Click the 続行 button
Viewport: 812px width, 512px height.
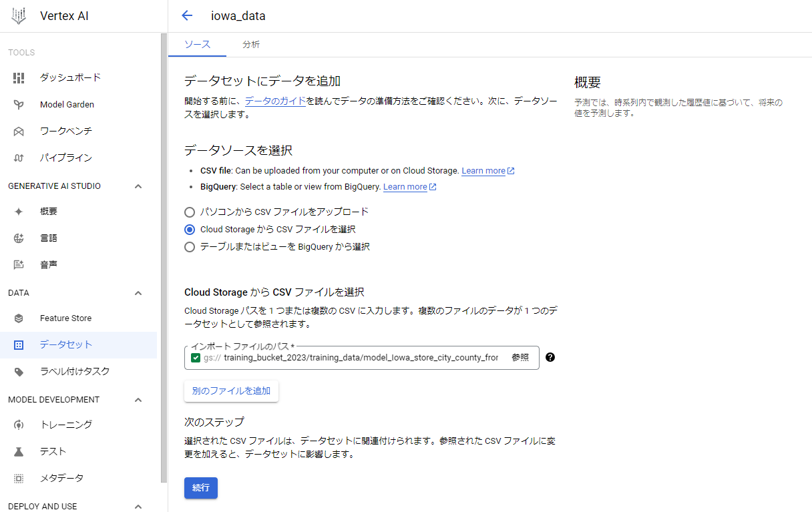[201, 488]
